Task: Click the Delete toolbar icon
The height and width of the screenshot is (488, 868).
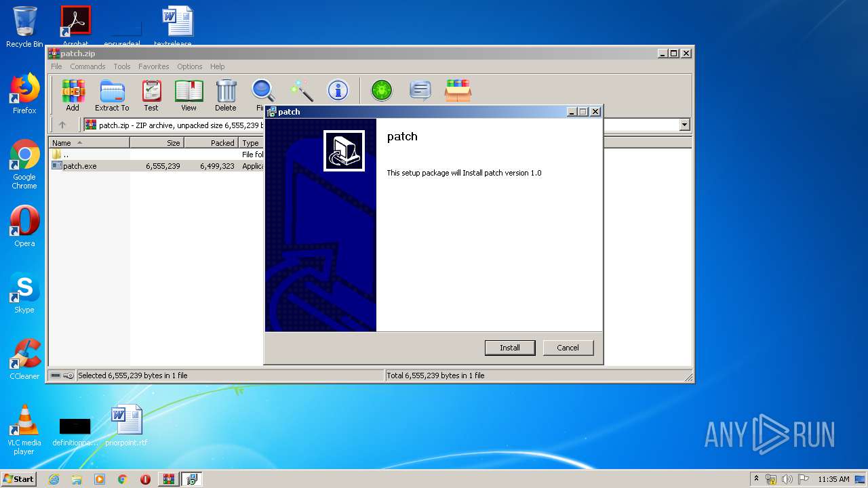Action: (226, 95)
